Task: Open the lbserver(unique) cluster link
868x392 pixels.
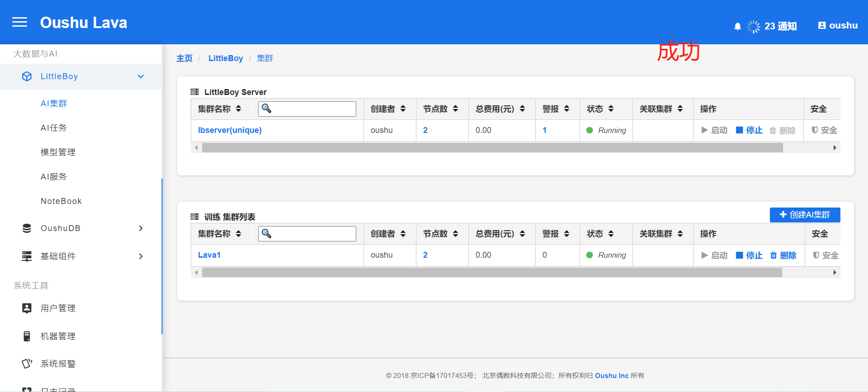Action: (230, 130)
